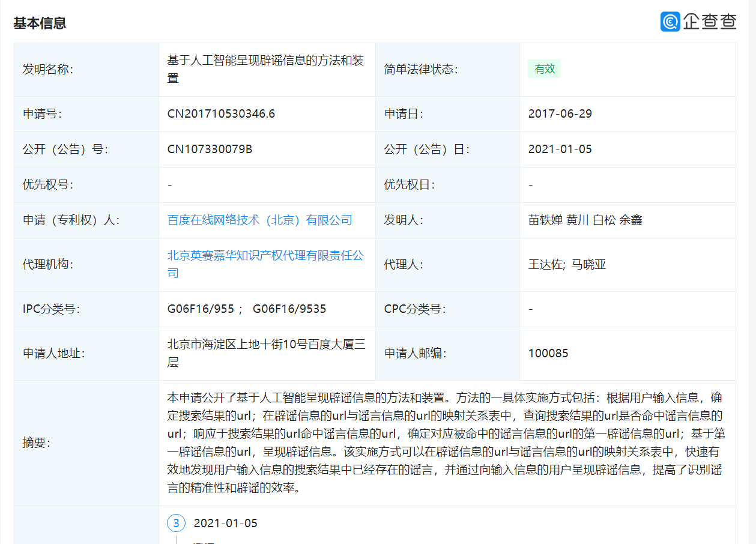Click the application date 2017-06-29
The image size is (756, 544).
[x=560, y=113]
